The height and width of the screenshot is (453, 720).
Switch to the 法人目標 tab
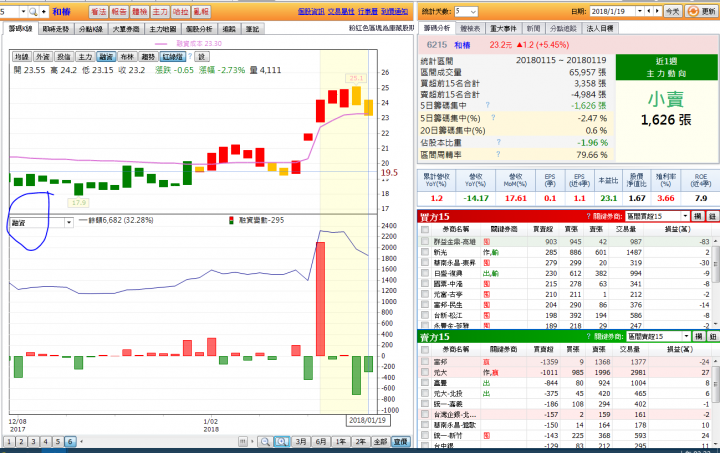pos(600,28)
